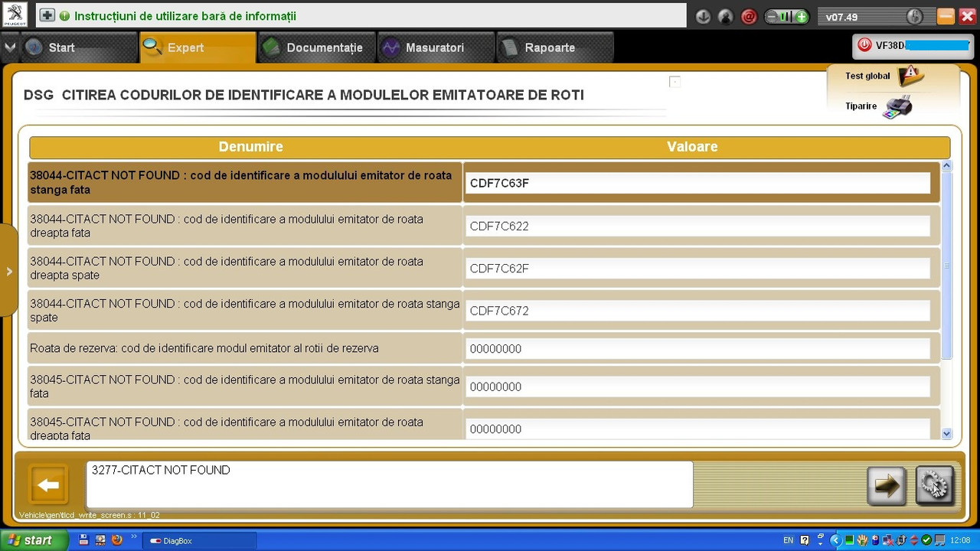Open the gear settings button

coord(935,485)
